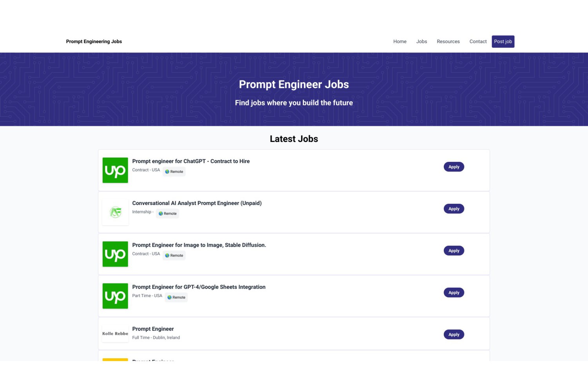The image size is (588, 392).
Task: Open the Home menu item
Action: 400,42
